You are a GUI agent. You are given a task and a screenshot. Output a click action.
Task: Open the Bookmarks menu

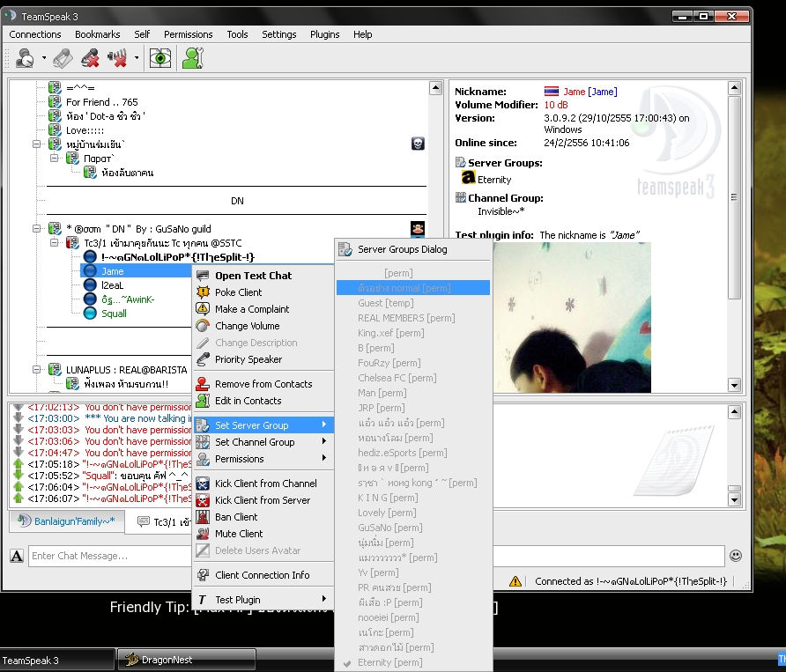point(97,34)
